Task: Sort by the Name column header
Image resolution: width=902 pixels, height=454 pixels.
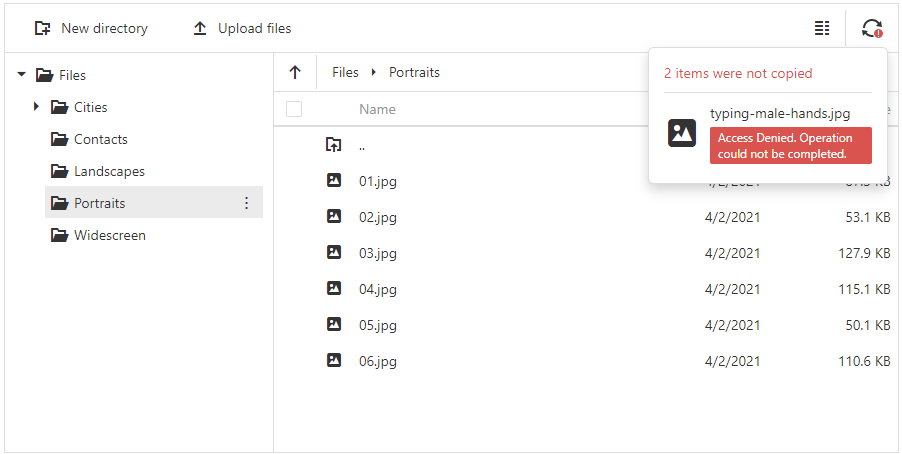Action: 377,109
